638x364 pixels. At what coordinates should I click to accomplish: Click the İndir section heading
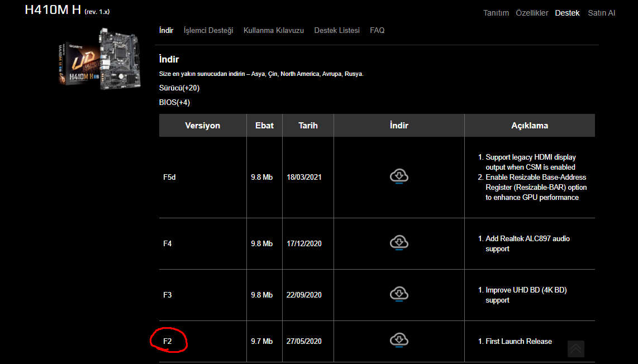pos(169,59)
